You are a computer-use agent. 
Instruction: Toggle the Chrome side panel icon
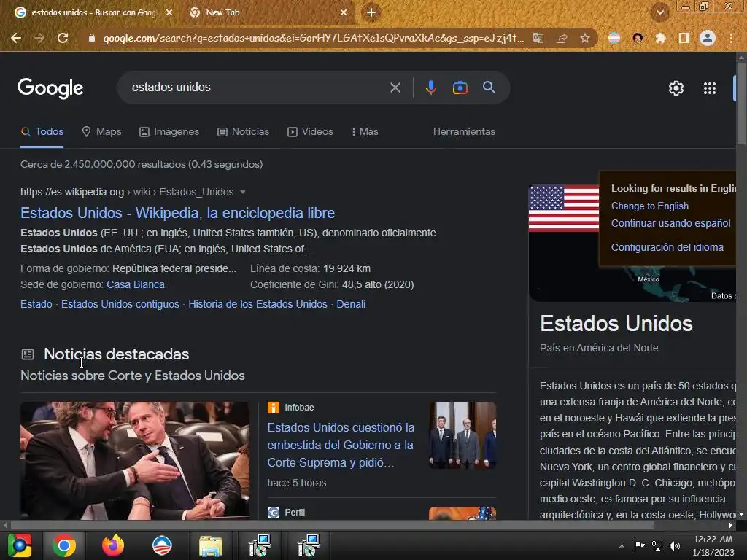(684, 38)
